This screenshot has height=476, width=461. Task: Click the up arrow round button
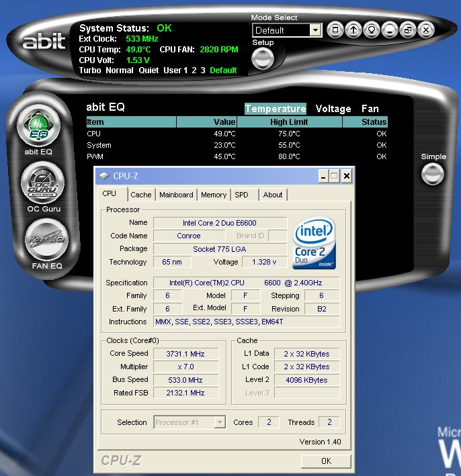[353, 30]
